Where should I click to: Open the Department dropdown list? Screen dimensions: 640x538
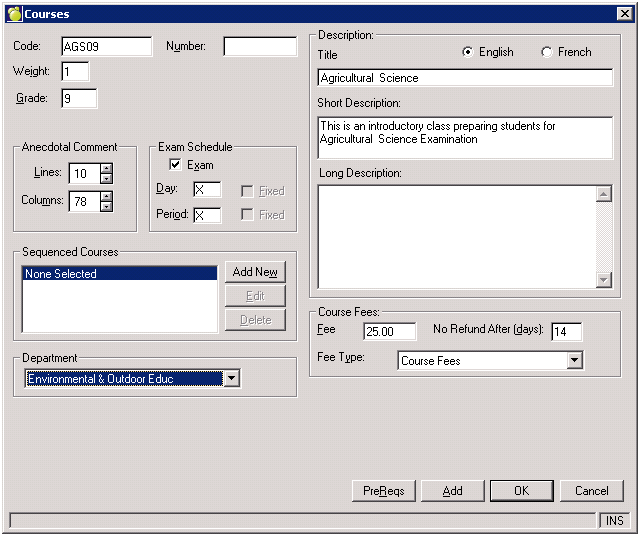coord(231,378)
